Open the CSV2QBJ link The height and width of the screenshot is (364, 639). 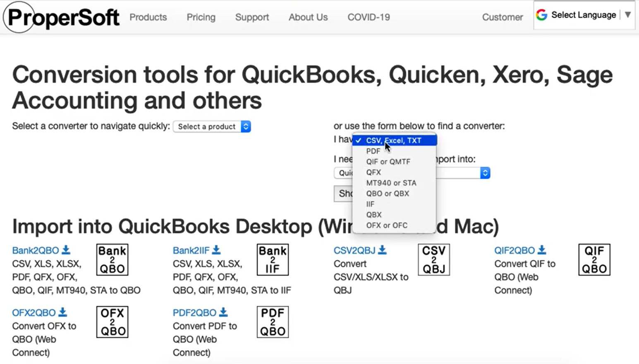click(354, 250)
